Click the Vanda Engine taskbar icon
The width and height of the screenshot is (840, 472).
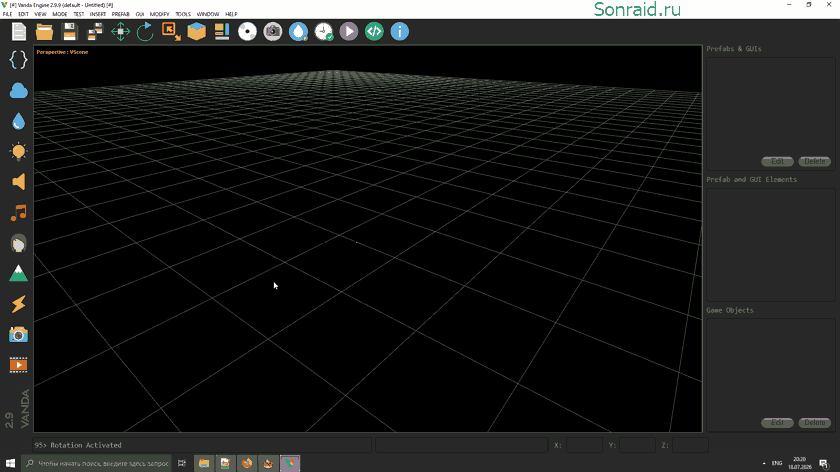pos(290,463)
